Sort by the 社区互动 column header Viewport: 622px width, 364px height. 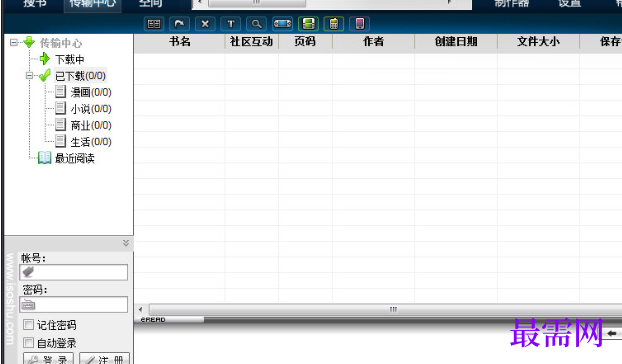click(251, 42)
